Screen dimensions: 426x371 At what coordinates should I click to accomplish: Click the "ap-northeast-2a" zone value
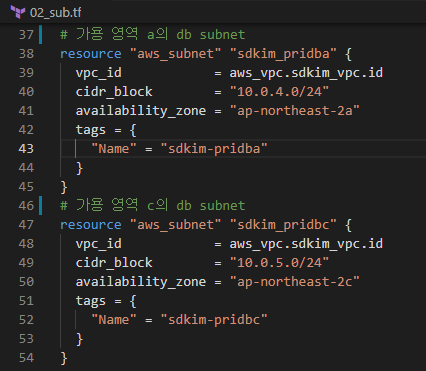click(295, 111)
